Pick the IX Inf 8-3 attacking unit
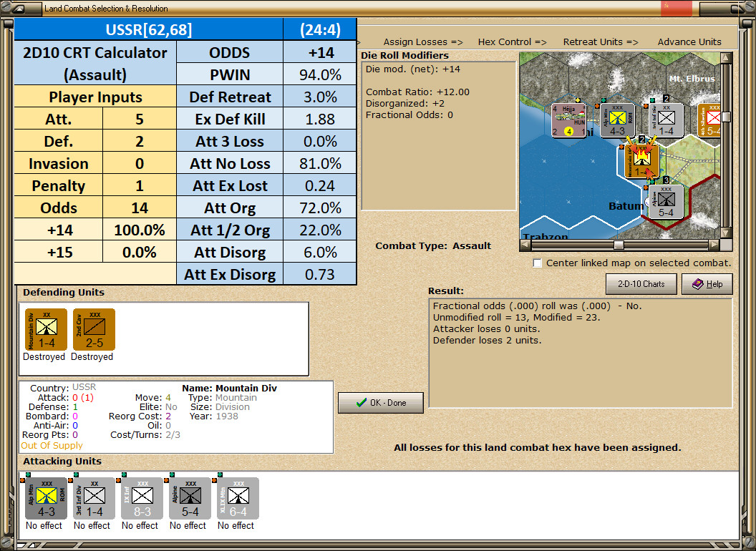Viewport: 756px width, 551px height. click(142, 499)
